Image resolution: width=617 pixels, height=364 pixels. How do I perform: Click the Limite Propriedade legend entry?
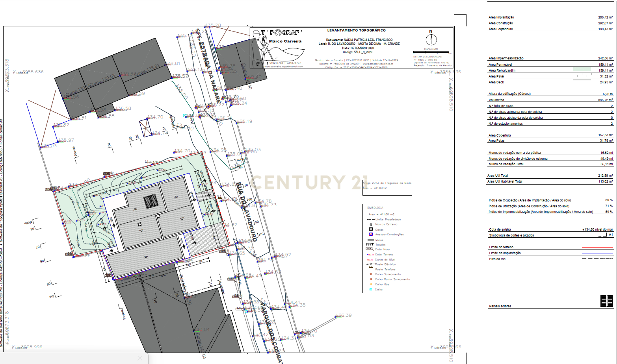pyautogui.click(x=388, y=220)
